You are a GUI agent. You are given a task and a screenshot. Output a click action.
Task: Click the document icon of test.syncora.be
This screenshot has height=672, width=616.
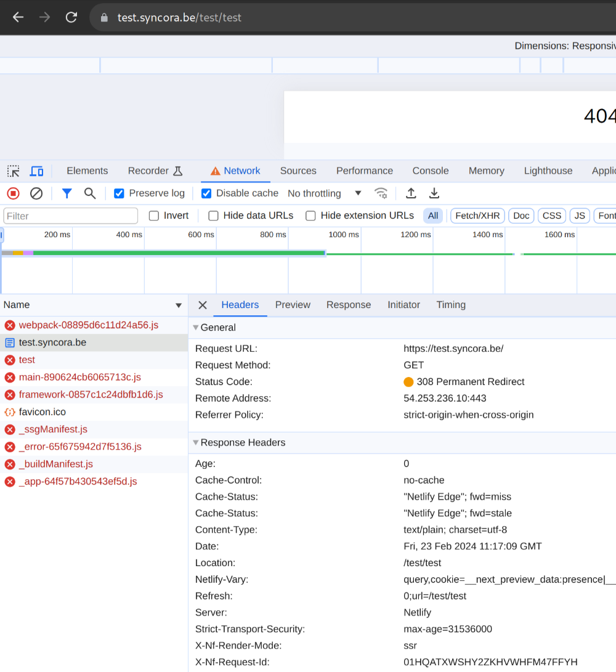(10, 343)
